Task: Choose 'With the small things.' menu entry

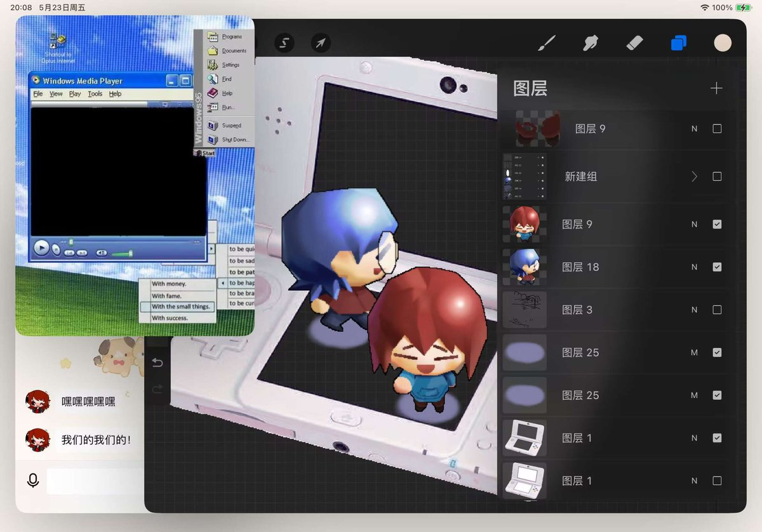Action: pyautogui.click(x=178, y=307)
